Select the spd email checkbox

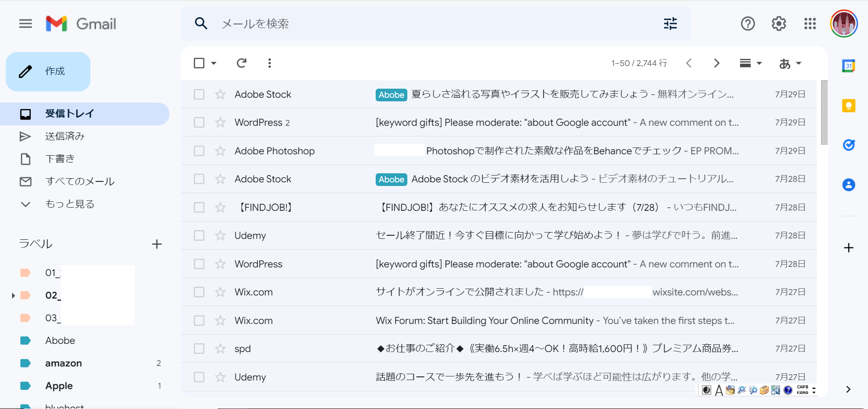tap(199, 348)
